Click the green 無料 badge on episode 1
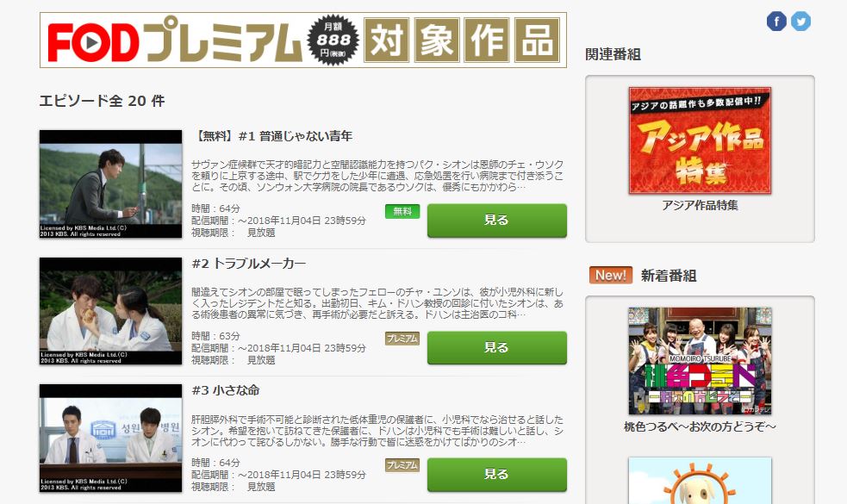Image resolution: width=847 pixels, height=504 pixels. click(402, 211)
